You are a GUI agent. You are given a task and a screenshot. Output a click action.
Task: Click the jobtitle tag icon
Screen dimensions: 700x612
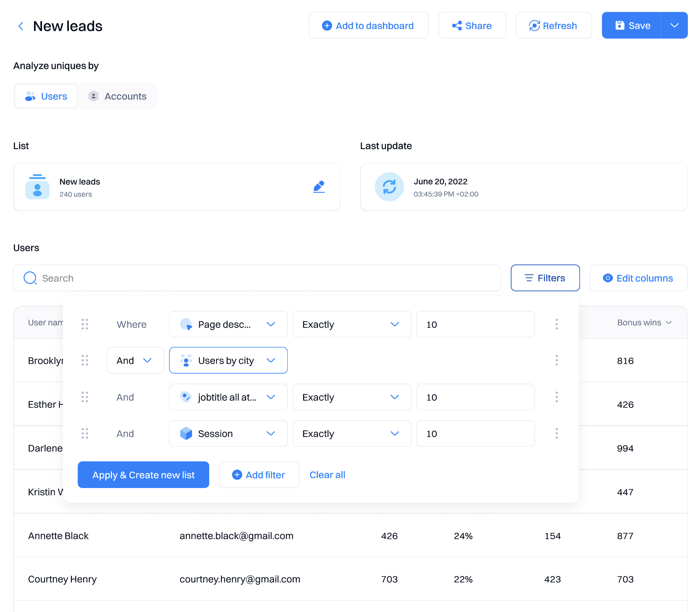186,397
